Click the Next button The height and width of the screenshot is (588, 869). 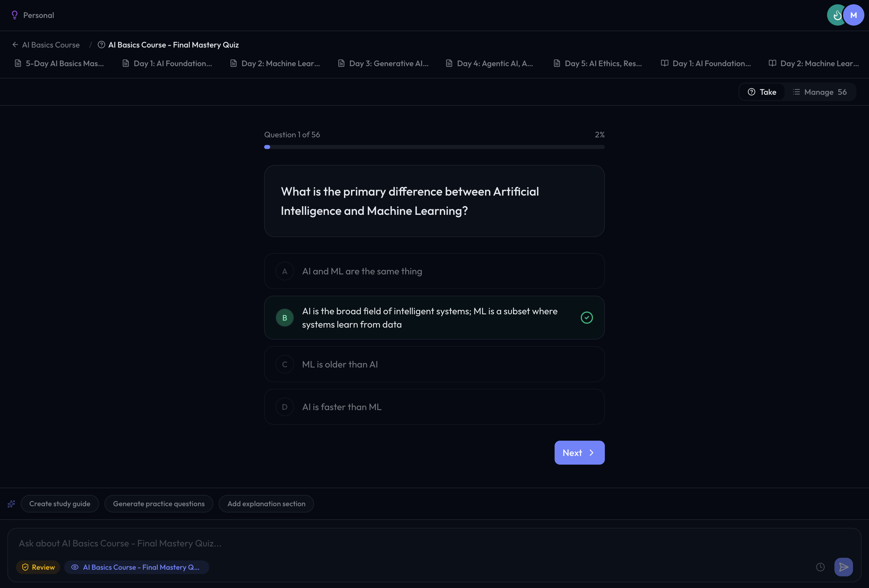pyautogui.click(x=579, y=452)
